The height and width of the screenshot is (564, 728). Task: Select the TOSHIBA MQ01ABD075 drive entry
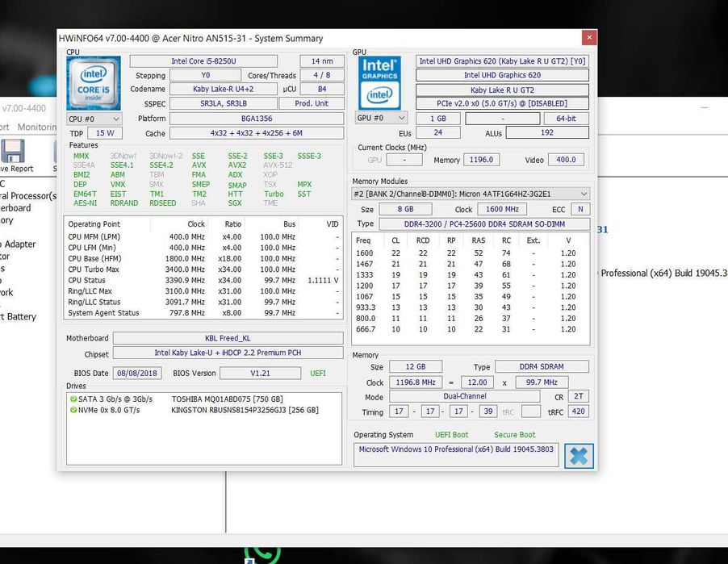(227, 399)
